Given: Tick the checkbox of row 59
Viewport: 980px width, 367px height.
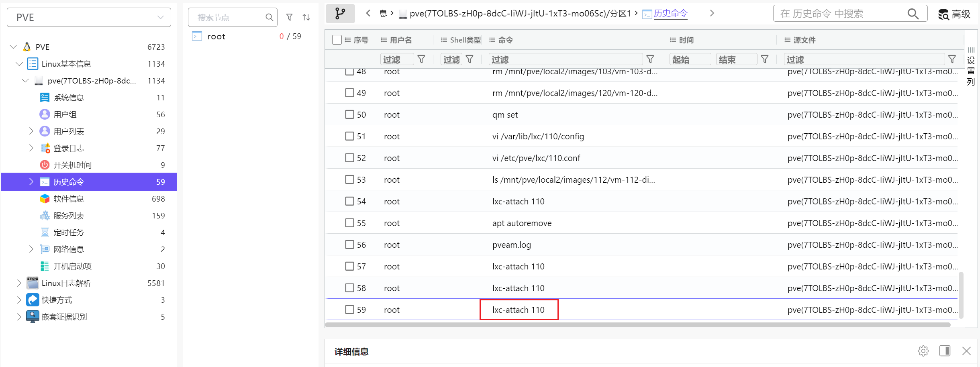Looking at the screenshot, I should pyautogui.click(x=349, y=310).
